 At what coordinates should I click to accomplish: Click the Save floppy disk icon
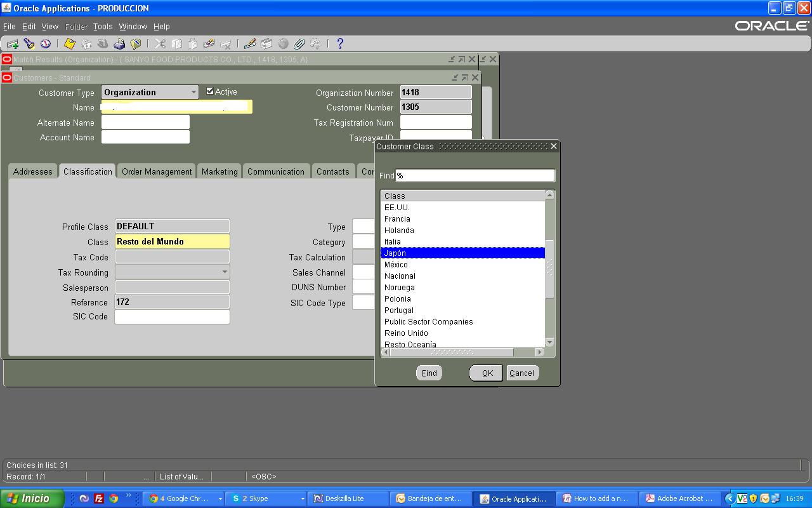[x=70, y=44]
